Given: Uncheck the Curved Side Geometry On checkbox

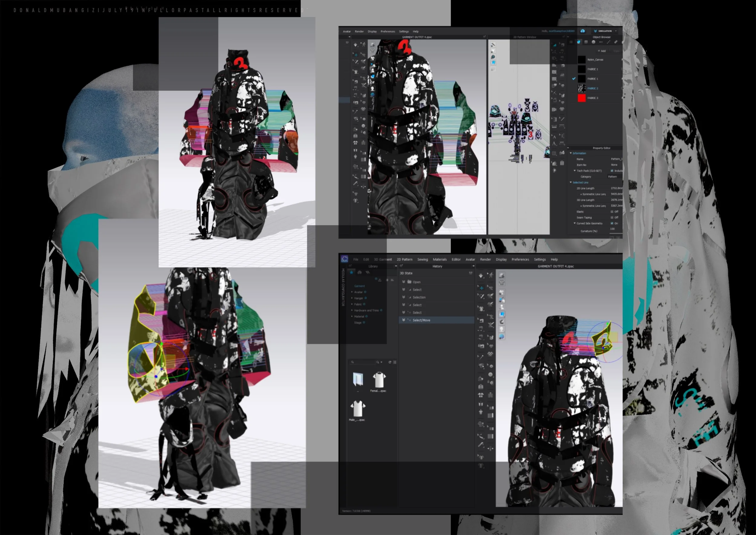Looking at the screenshot, I should click(612, 223).
